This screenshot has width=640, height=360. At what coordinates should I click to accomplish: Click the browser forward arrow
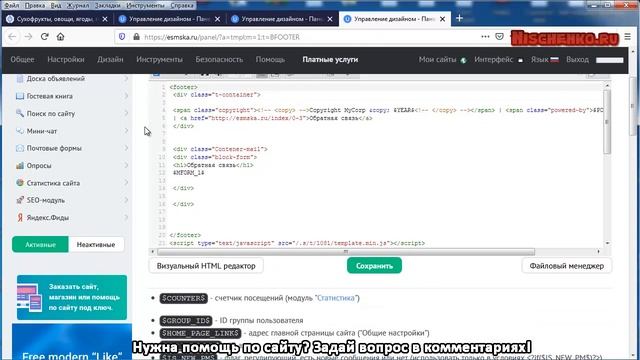(28, 37)
